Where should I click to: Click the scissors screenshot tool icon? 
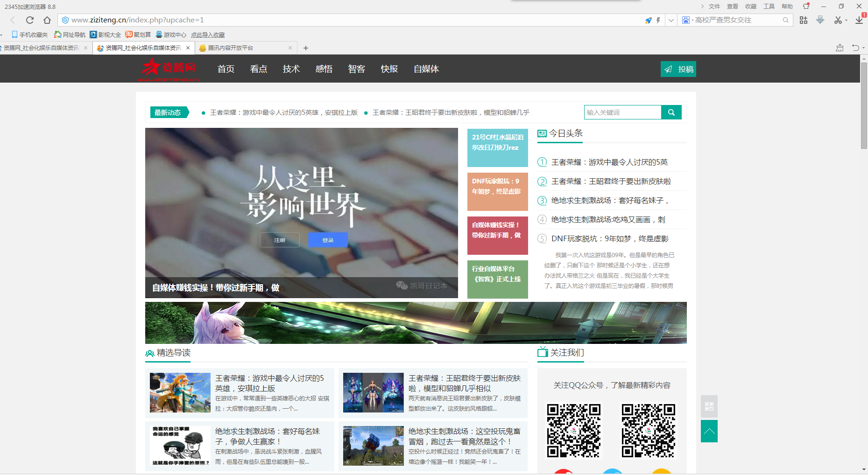coord(838,20)
